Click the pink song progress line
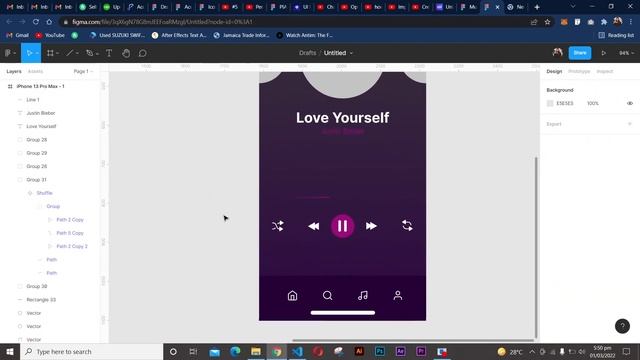Viewport: 640px width, 360px height. (312, 197)
